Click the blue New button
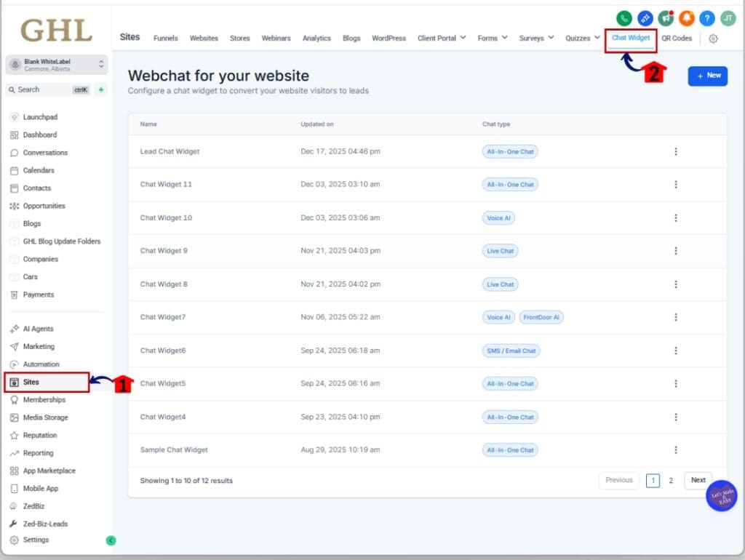745x560 pixels. pos(707,76)
